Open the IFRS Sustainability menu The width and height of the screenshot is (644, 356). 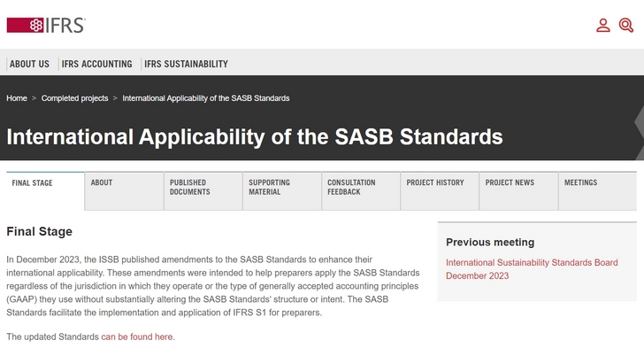pos(186,64)
